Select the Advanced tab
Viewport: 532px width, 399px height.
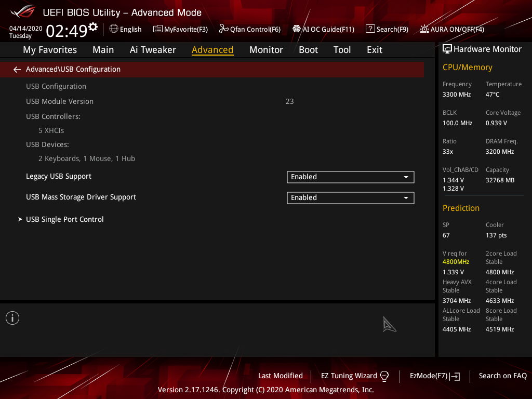212,50
